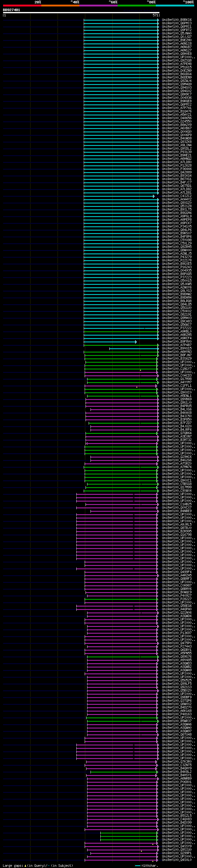
Task: Select hit label UniRef100_B9ILT5
Action: click(x=177, y=210)
